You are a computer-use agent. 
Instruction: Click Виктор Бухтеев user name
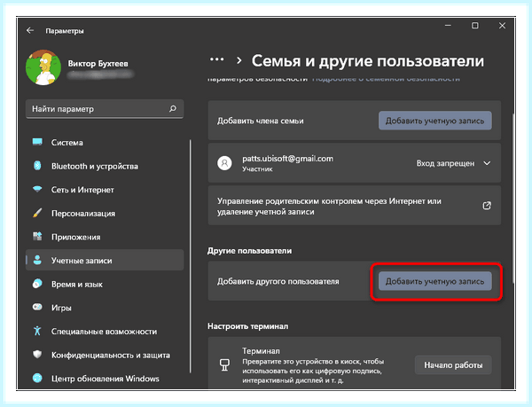[98, 64]
